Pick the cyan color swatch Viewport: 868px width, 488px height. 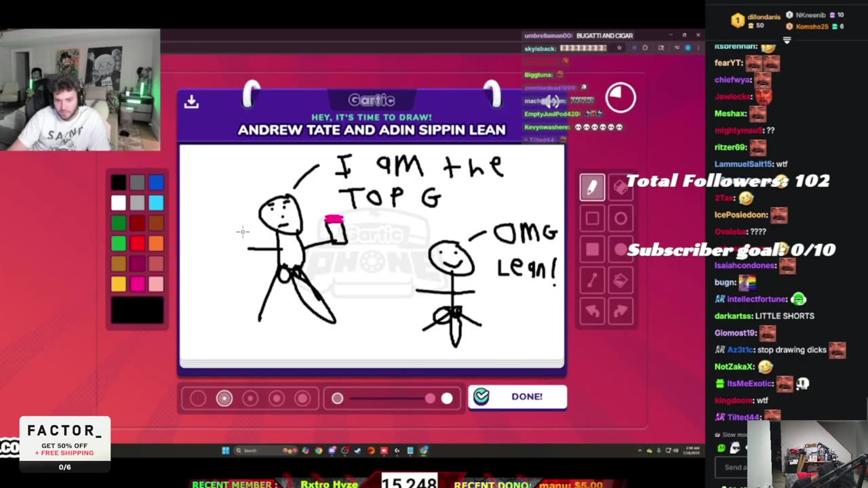(x=157, y=203)
